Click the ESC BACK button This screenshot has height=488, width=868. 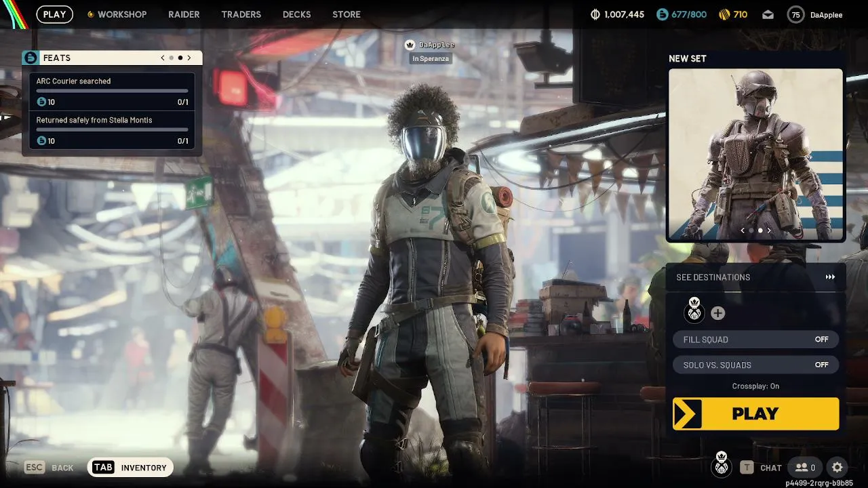(49, 468)
